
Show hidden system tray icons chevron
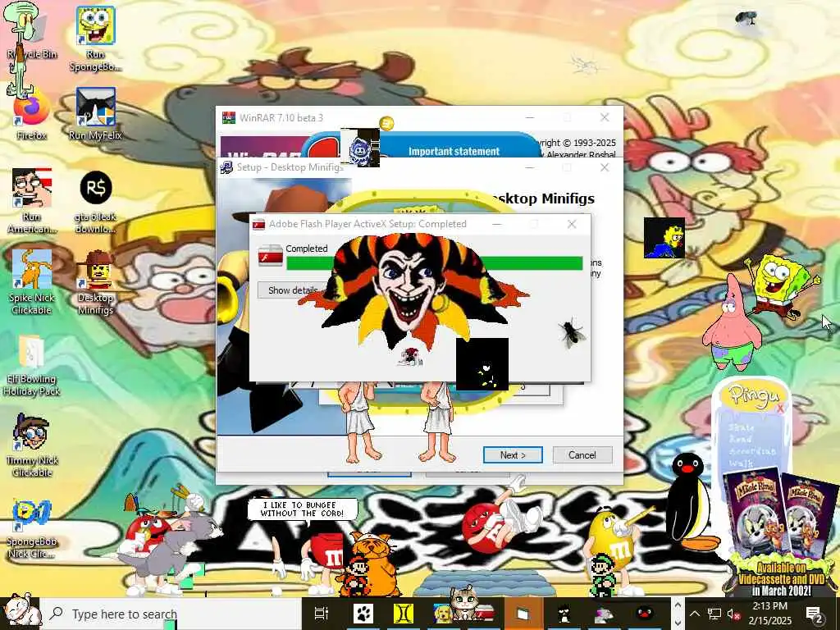coord(694,614)
